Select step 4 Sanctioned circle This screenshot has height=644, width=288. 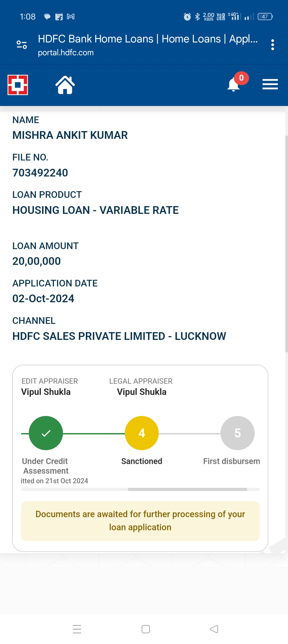tap(142, 433)
